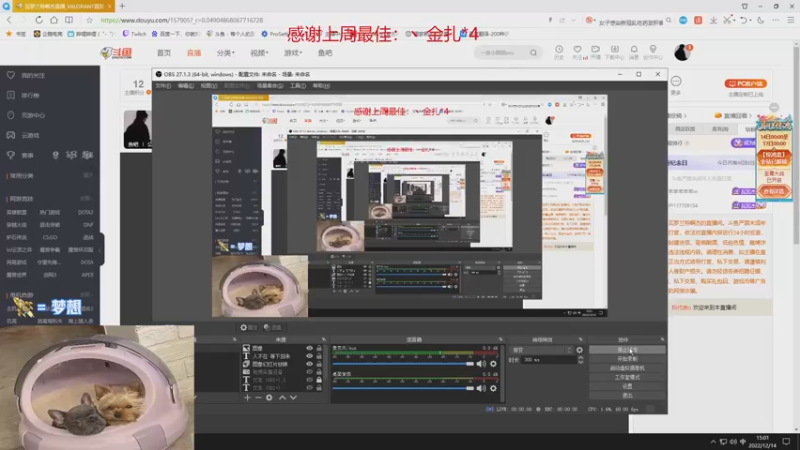Click the browser address bar URL
800x450 pixels.
(x=182, y=20)
